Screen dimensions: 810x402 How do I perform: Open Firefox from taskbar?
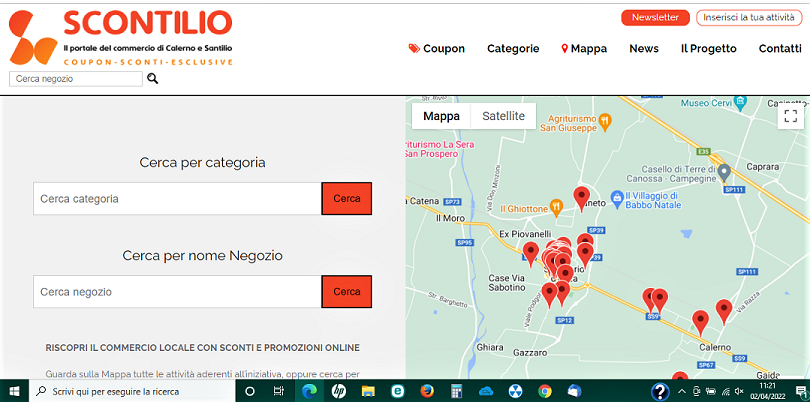[427, 391]
